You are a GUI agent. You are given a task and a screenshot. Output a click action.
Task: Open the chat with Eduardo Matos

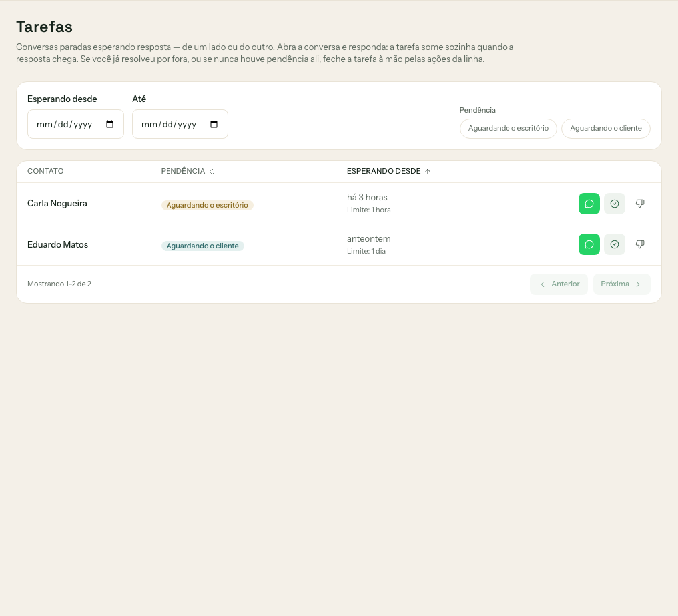coord(589,244)
